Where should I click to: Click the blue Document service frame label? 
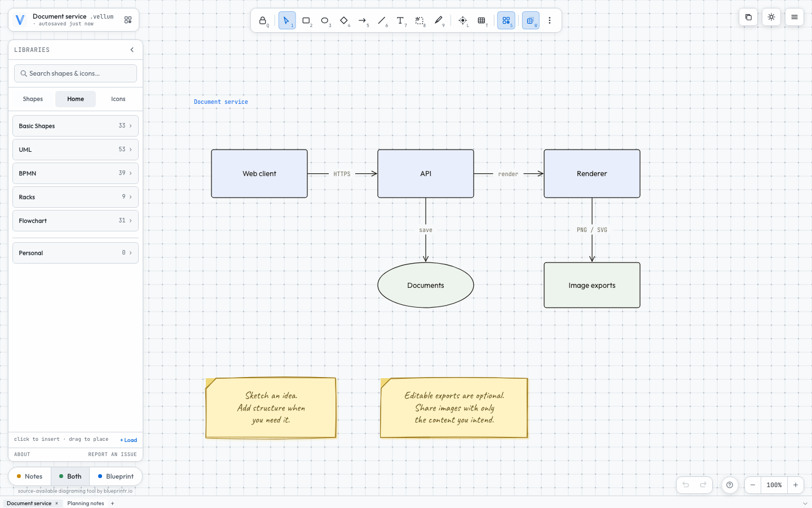coord(221,102)
